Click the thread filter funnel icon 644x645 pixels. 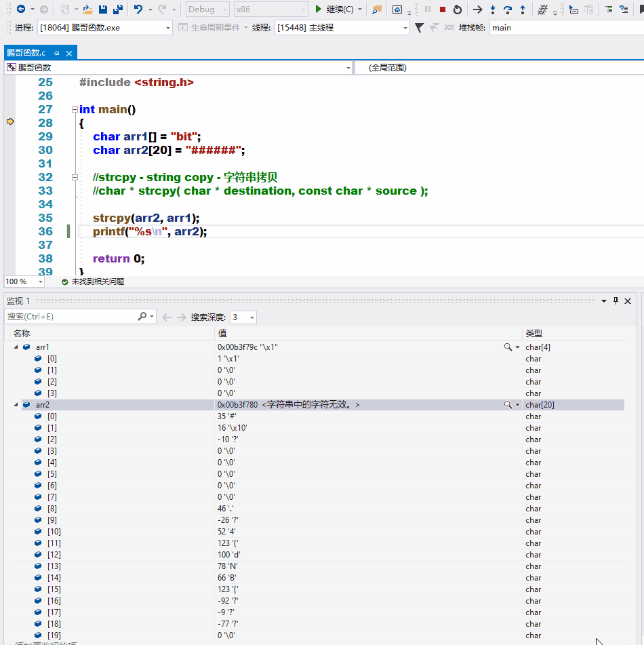(419, 28)
